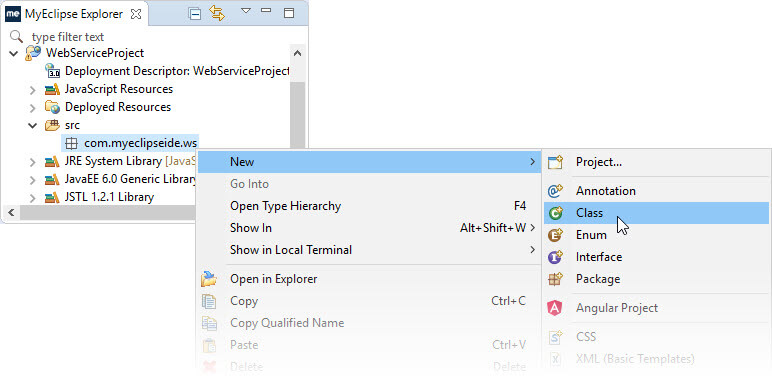
Task: Click the Copy Qualified Name icon
Action: [209, 323]
